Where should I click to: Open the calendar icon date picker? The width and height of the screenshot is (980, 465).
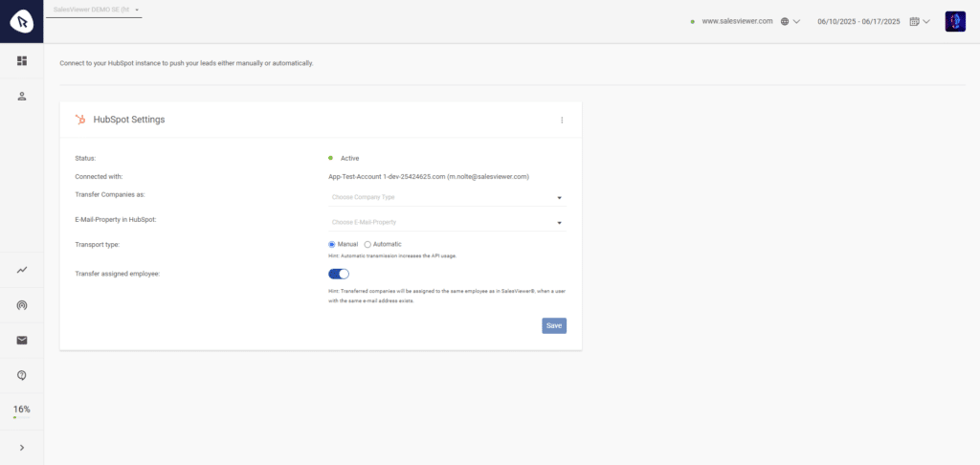[914, 21]
